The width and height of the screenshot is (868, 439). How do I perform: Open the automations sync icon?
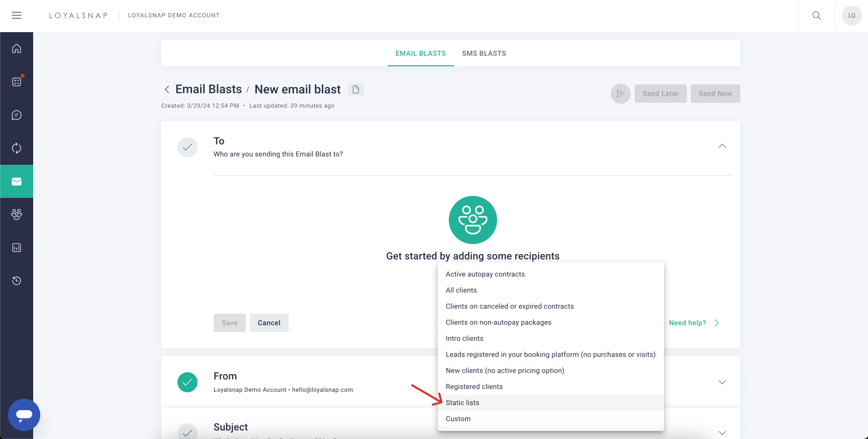(17, 148)
